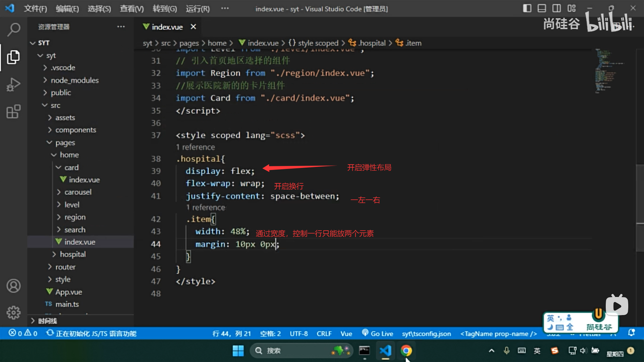The width and height of the screenshot is (644, 362).
Task: Click the errors and warnings indicator
Action: coord(23,333)
